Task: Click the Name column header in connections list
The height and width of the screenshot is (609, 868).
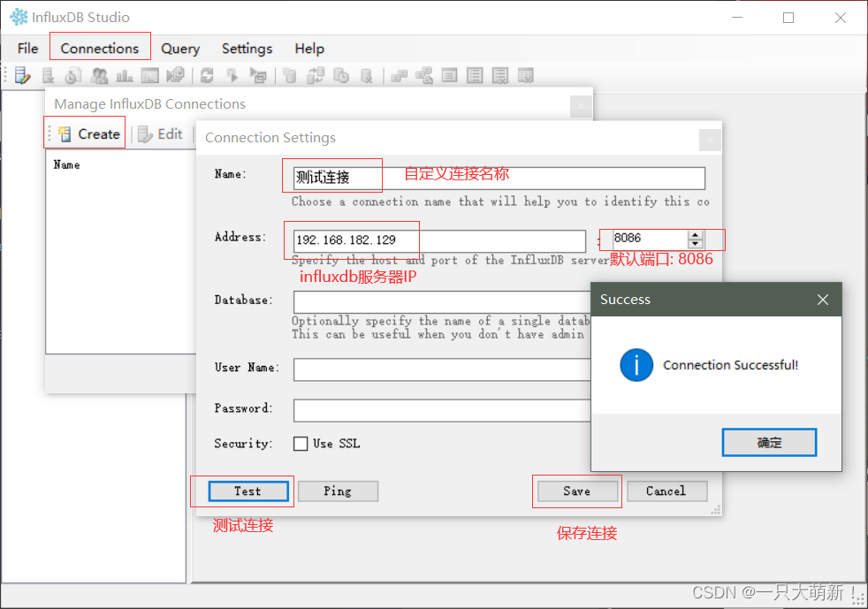Action: click(66, 164)
